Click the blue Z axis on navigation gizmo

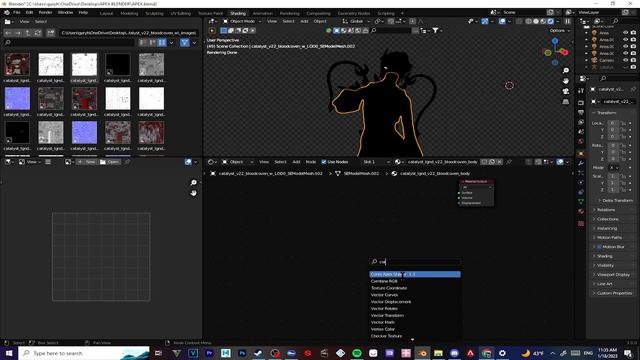(x=555, y=41)
